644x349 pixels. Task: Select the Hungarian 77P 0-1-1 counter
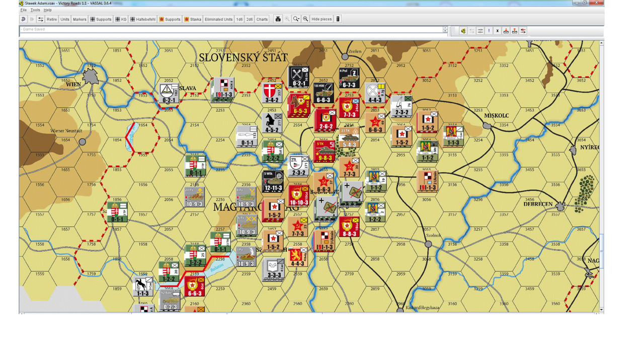[195, 165]
